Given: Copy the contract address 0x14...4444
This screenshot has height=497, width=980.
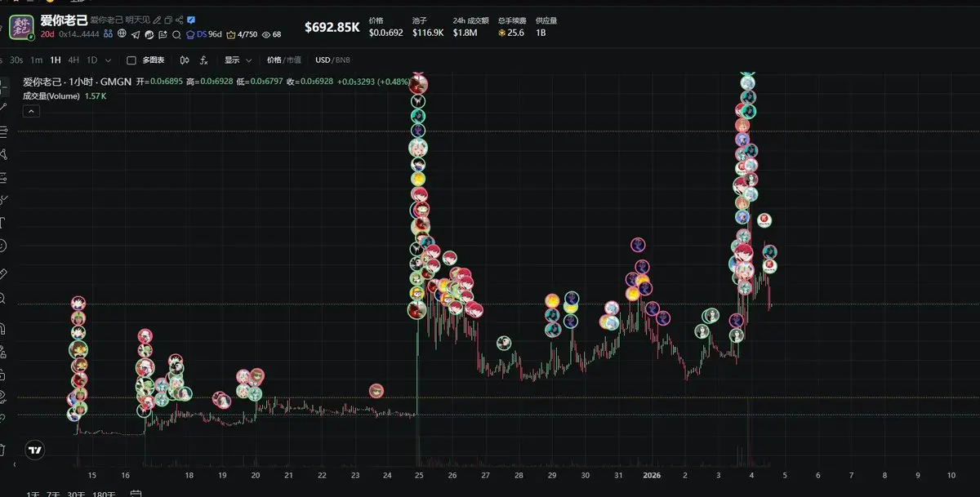Looking at the screenshot, I should tap(79, 34).
